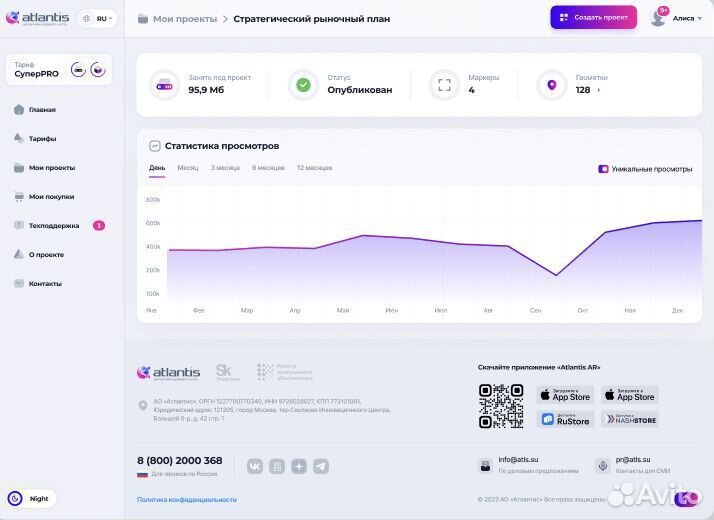
Task: Click the QR code for Atlantis AR
Action: pos(501,406)
